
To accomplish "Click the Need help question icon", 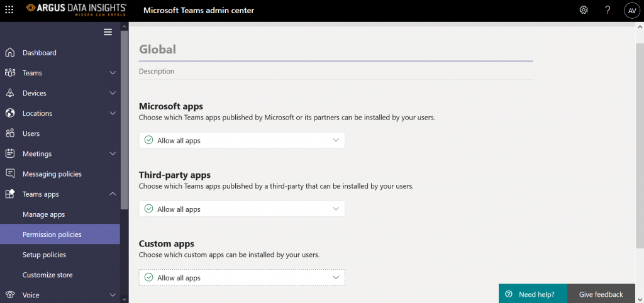I will [509, 294].
